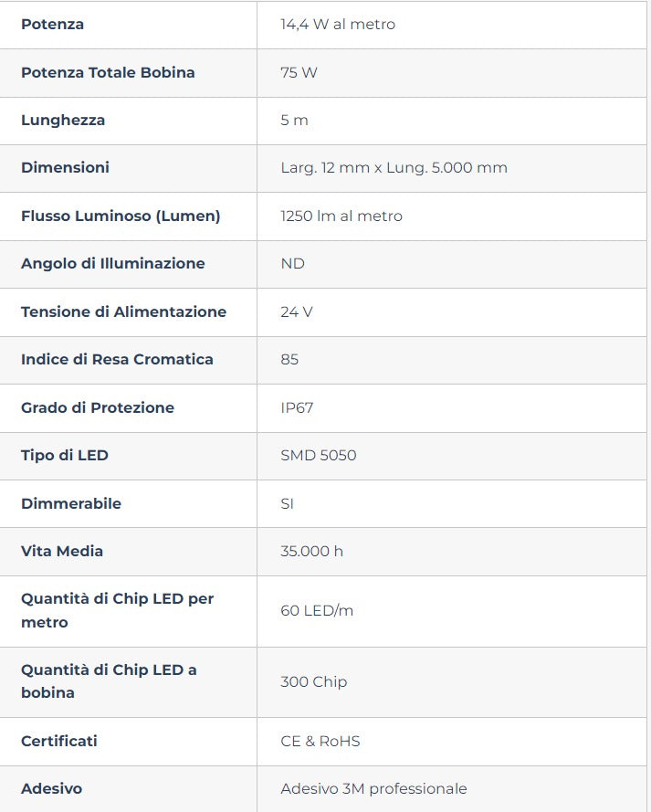Click the "SMD 5050" LED type value
Image resolution: width=651 pixels, height=812 pixels.
point(319,455)
